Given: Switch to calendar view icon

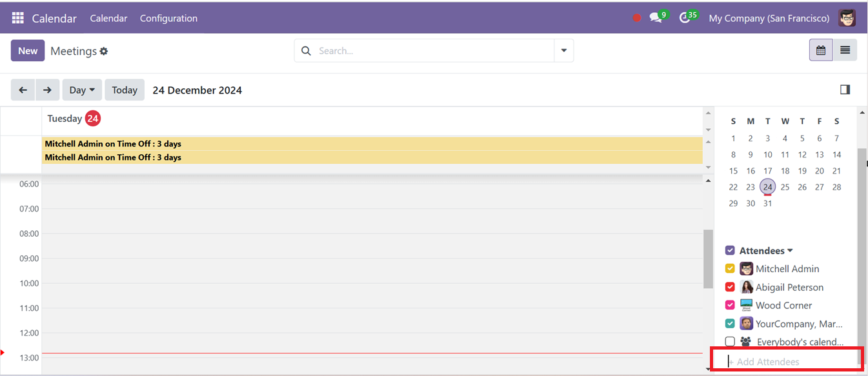Looking at the screenshot, I should [x=821, y=50].
